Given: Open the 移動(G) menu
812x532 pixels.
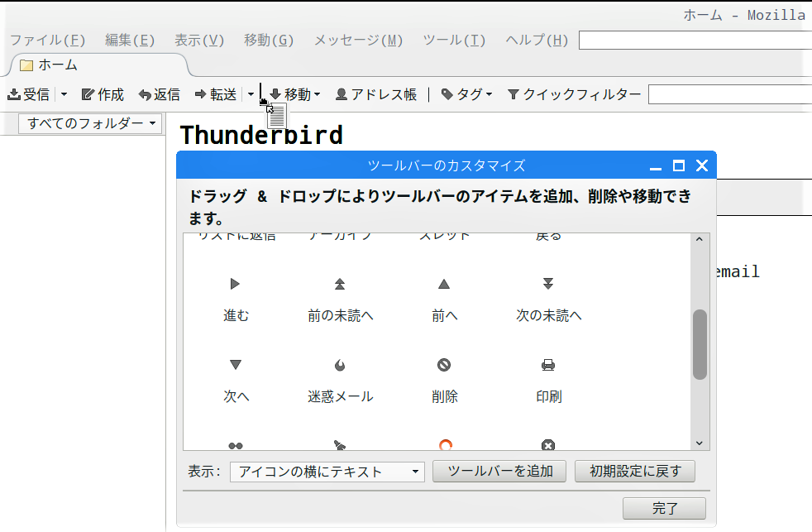Looking at the screenshot, I should coord(269,40).
